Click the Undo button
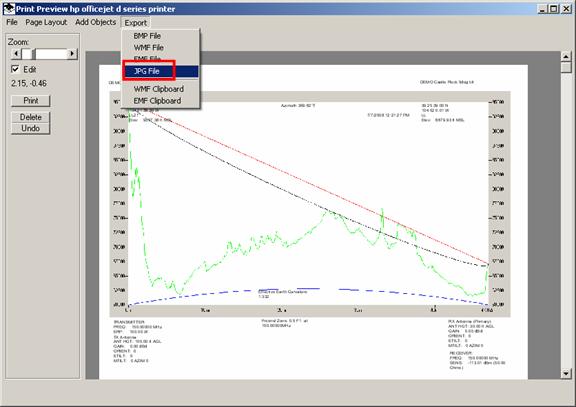This screenshot has width=576, height=407. pyautogui.click(x=30, y=129)
